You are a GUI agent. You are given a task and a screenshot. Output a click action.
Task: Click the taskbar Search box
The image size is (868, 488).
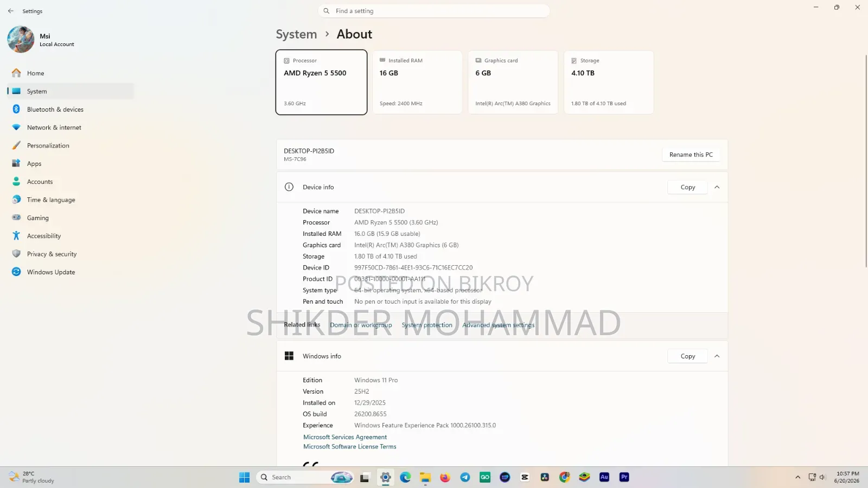305,477
